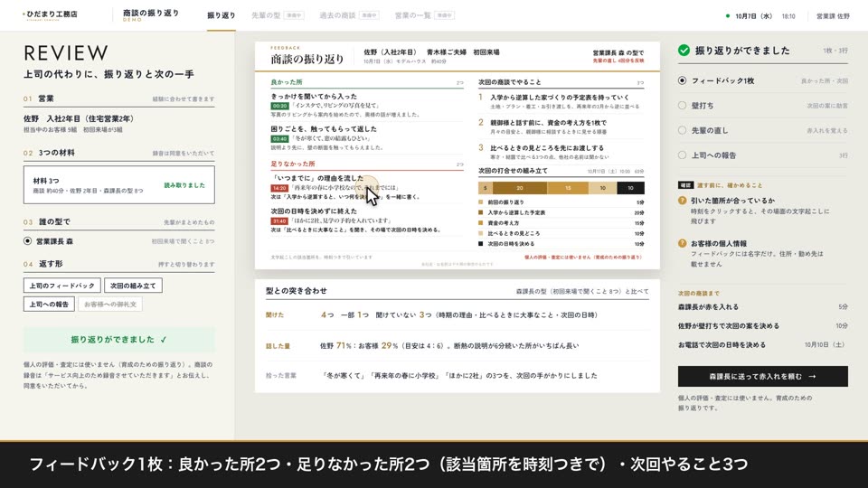
Task: Click legend swatch for 前回の振り返り
Action: click(x=480, y=202)
